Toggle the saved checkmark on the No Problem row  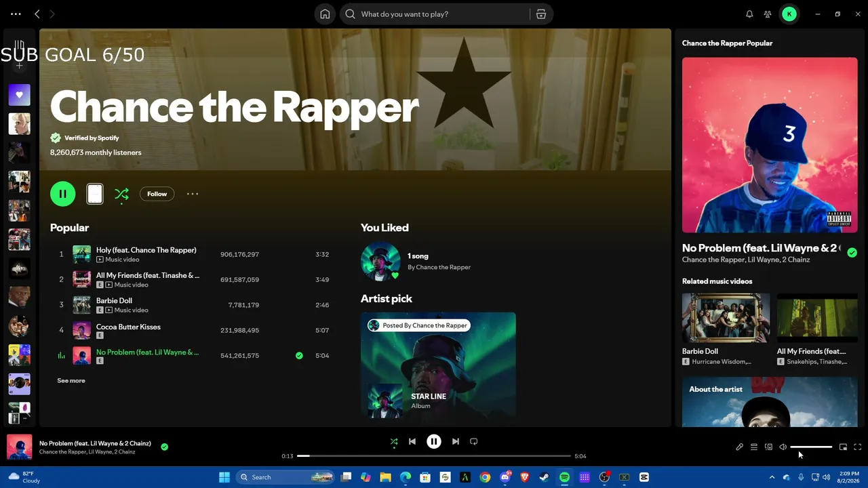point(299,355)
